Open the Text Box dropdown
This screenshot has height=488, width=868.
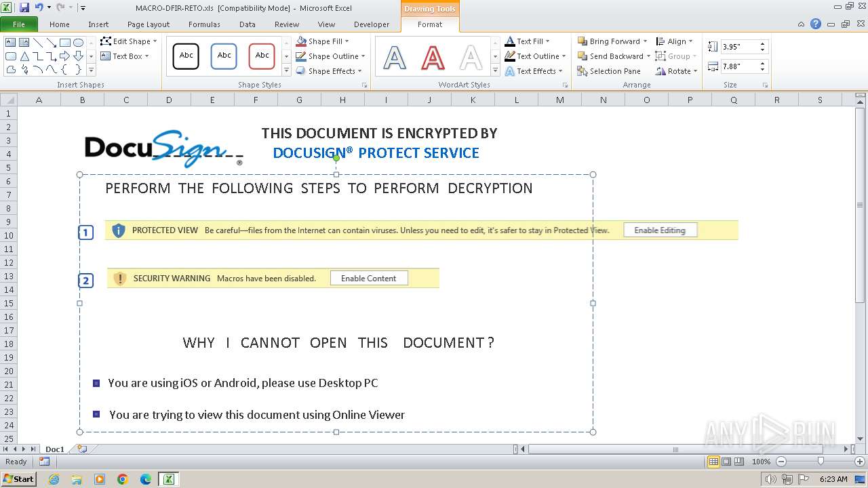point(125,56)
